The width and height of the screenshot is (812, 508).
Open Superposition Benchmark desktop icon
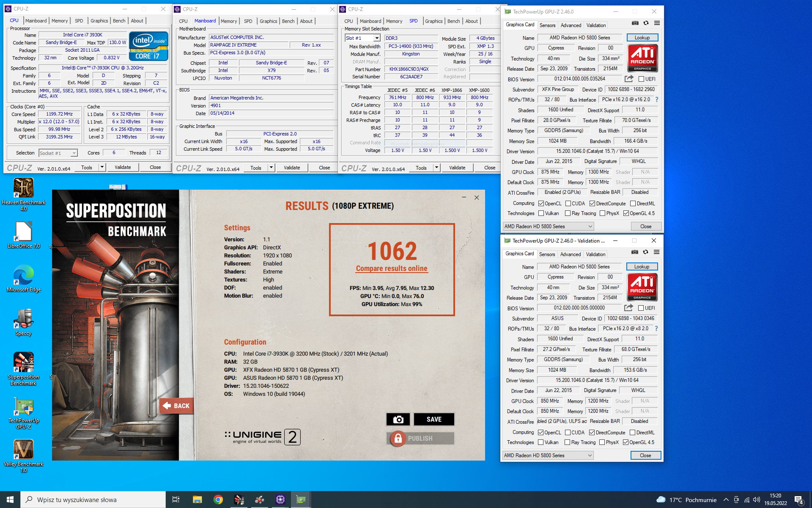click(24, 369)
